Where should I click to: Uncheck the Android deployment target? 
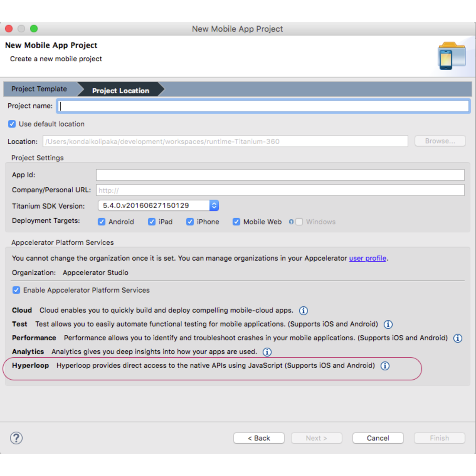click(102, 222)
